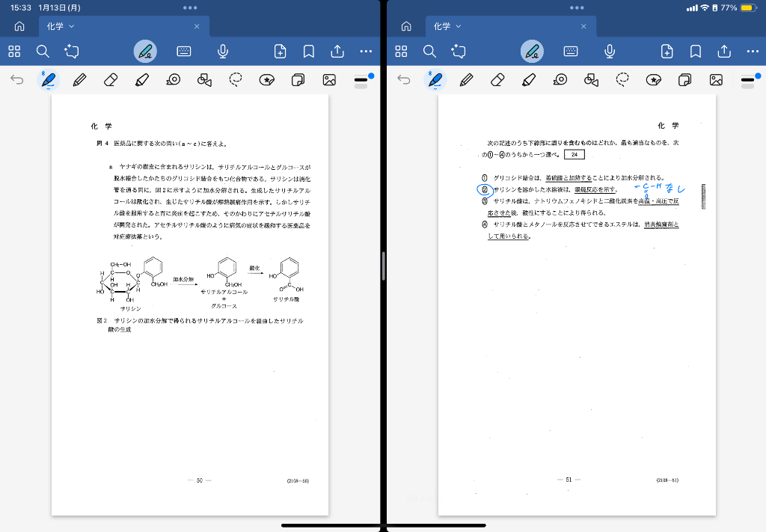Open the three-dot more menu in right window
766x532 pixels.
(x=753, y=51)
